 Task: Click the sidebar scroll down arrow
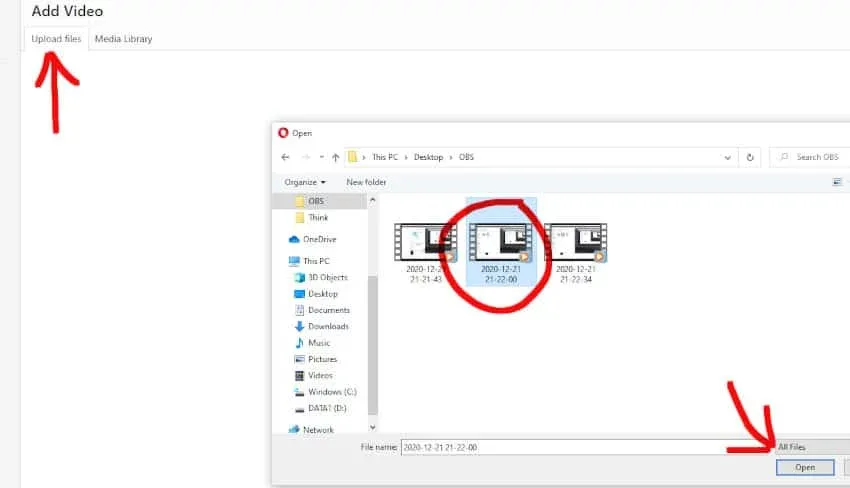click(372, 428)
